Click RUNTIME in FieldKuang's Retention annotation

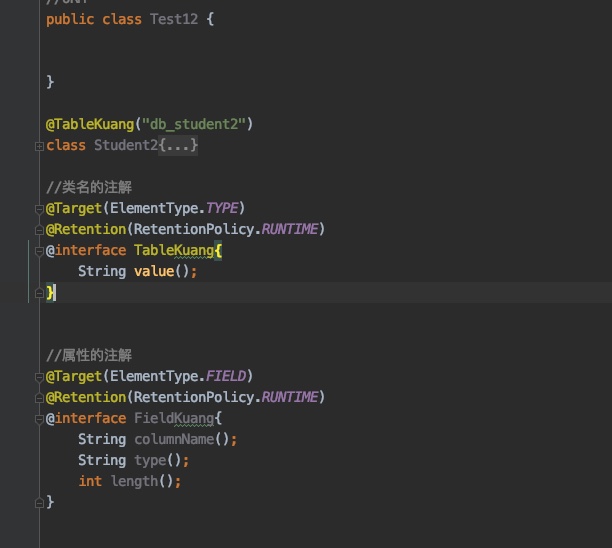(289, 397)
